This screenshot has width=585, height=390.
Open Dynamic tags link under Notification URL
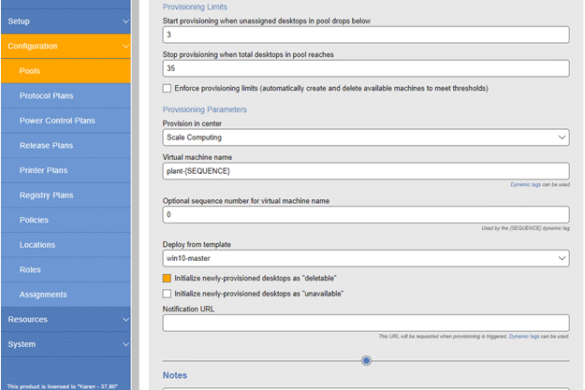524,336
